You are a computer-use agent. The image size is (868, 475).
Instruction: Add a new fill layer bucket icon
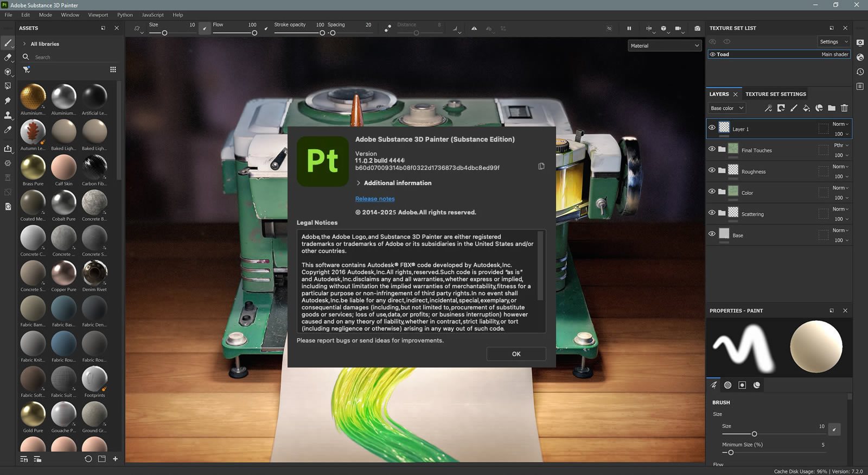806,108
